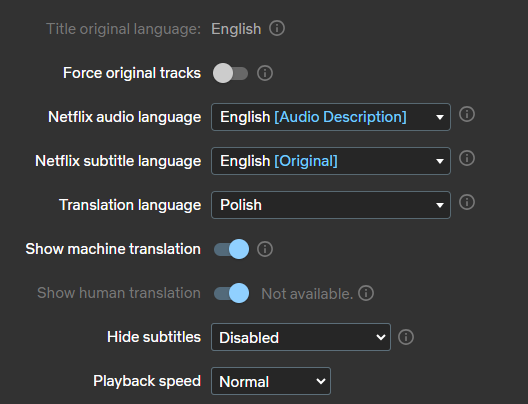Click info icon next to Not available
This screenshot has height=404, width=528.
[366, 293]
